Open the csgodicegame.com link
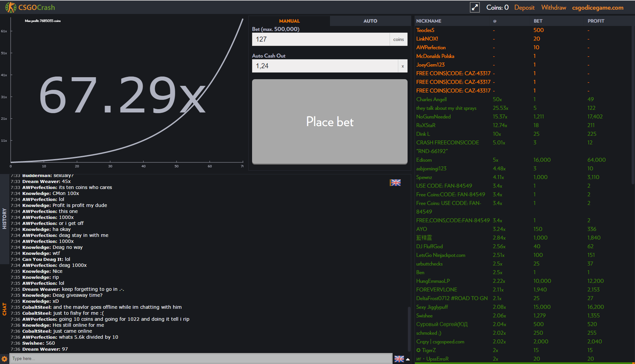 point(598,7)
